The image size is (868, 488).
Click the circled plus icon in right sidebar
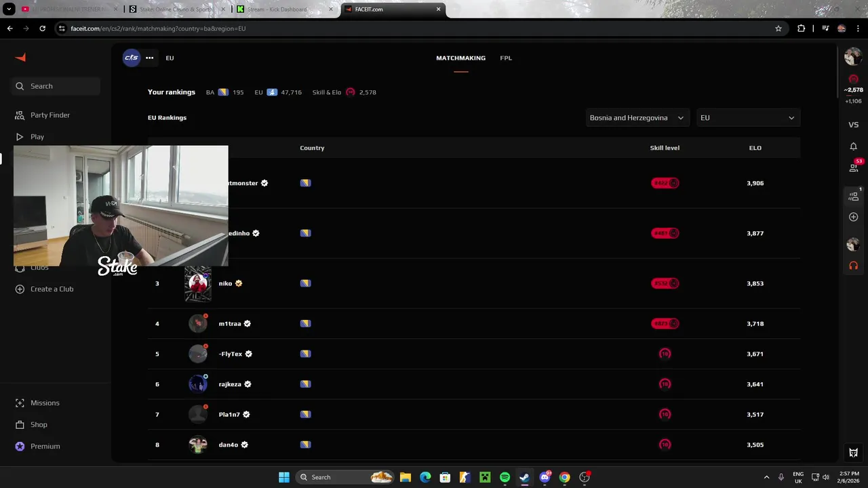pos(853,217)
